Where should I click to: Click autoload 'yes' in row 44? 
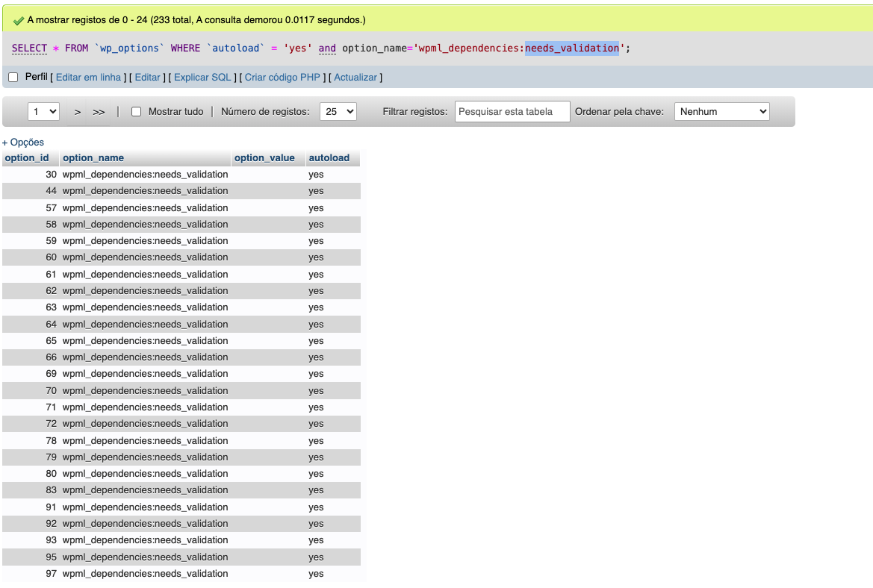(x=316, y=191)
